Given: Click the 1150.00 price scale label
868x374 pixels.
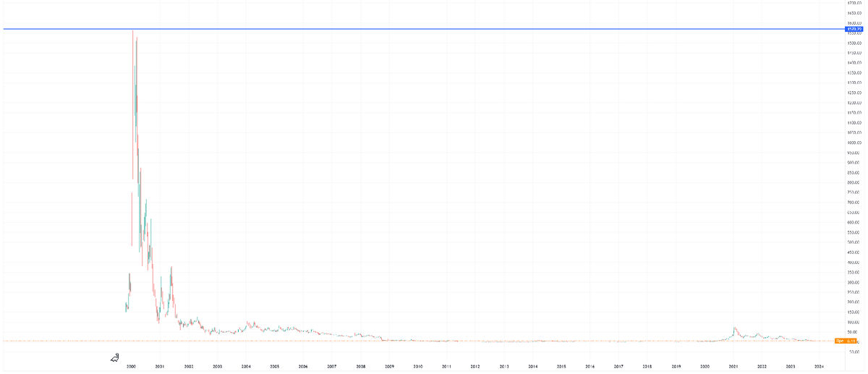Looking at the screenshot, I should (853, 113).
